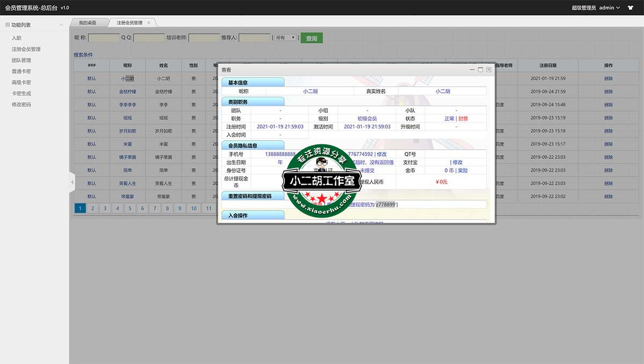Viewport: 644px width, 364px height.
Task: Click the shirt icon in the top-right bar
Action: click(x=630, y=8)
